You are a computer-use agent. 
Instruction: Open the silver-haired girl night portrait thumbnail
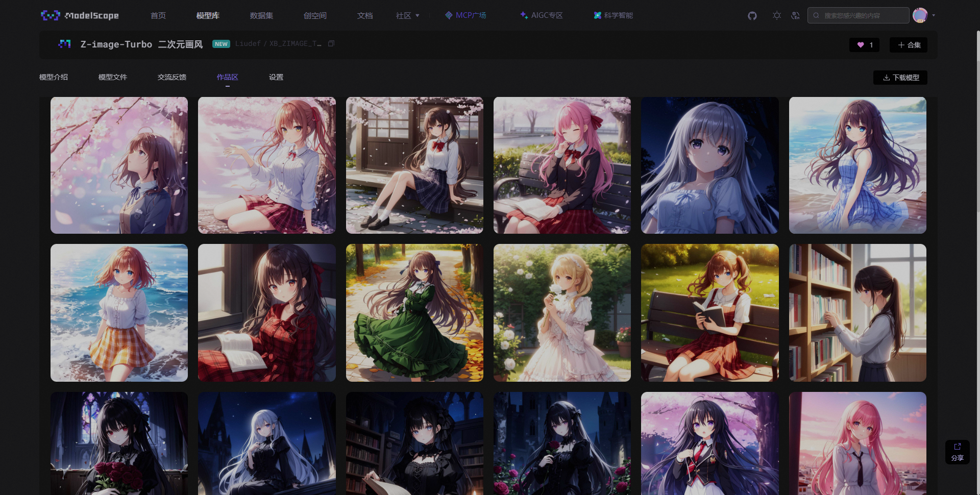[x=710, y=165]
